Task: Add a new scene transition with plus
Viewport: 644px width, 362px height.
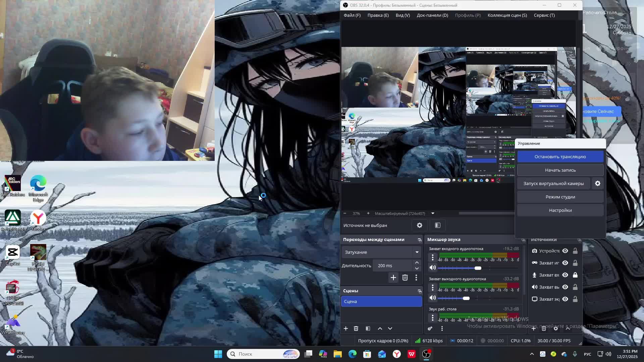Action: 393,278
